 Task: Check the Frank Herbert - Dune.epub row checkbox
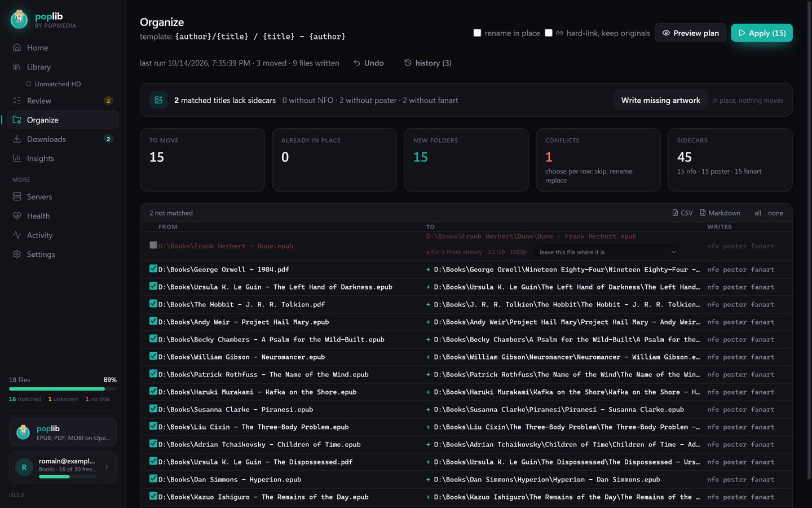(153, 245)
